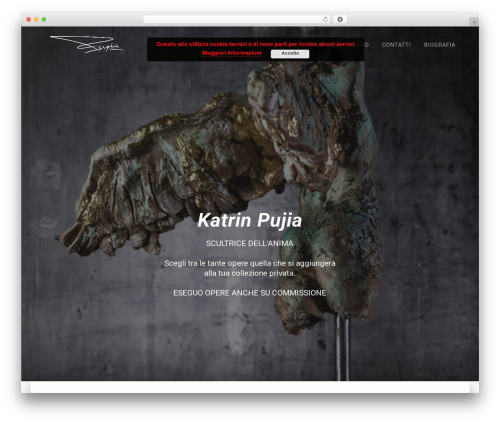The width and height of the screenshot is (500, 423).
Task: Open the Maggiori Informazioni link
Action: coord(232,53)
